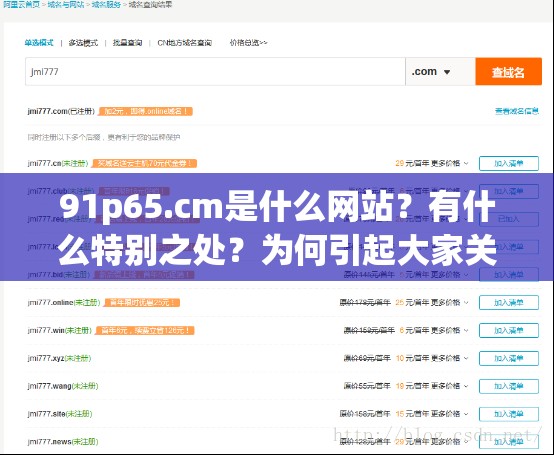The height and width of the screenshot is (455, 554).
Task: Open 域名服务 breadcrumb link
Action: 106,5
